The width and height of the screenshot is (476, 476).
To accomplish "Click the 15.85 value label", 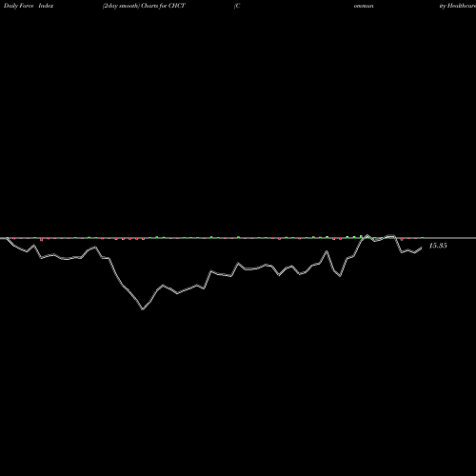I will [x=438, y=246].
